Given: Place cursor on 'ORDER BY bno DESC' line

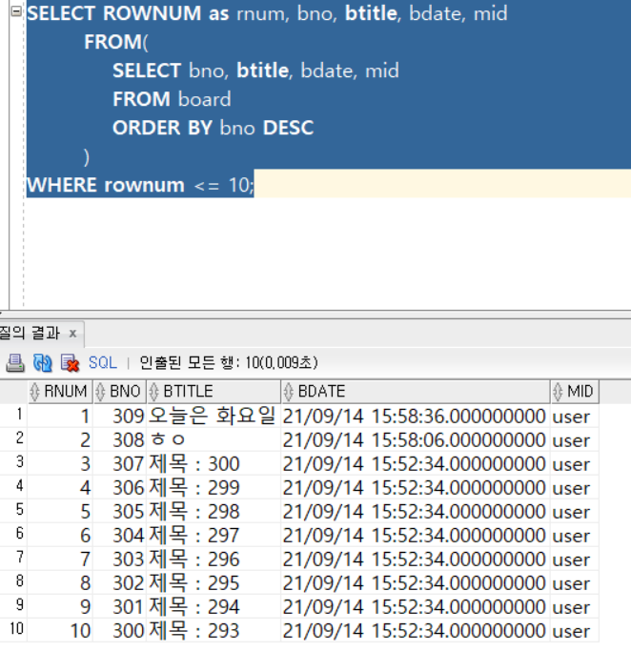Looking at the screenshot, I should tap(214, 128).
